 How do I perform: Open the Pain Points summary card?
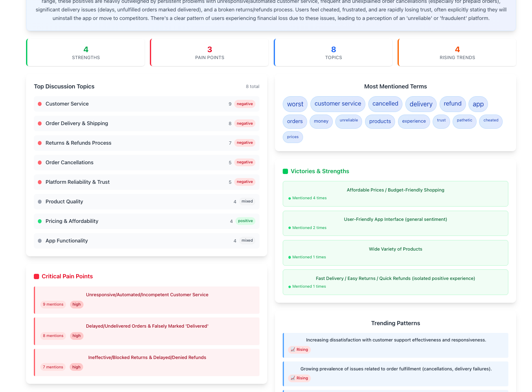[209, 53]
